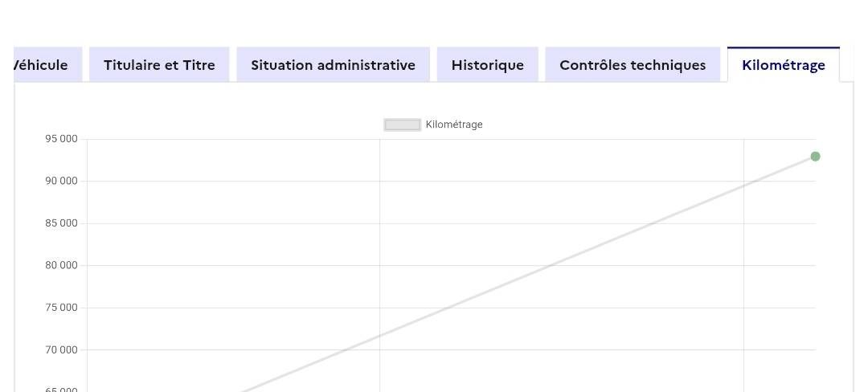This screenshot has width=868, height=392.
Task: Switch to Titulaire et Titre tab
Action: (x=159, y=65)
